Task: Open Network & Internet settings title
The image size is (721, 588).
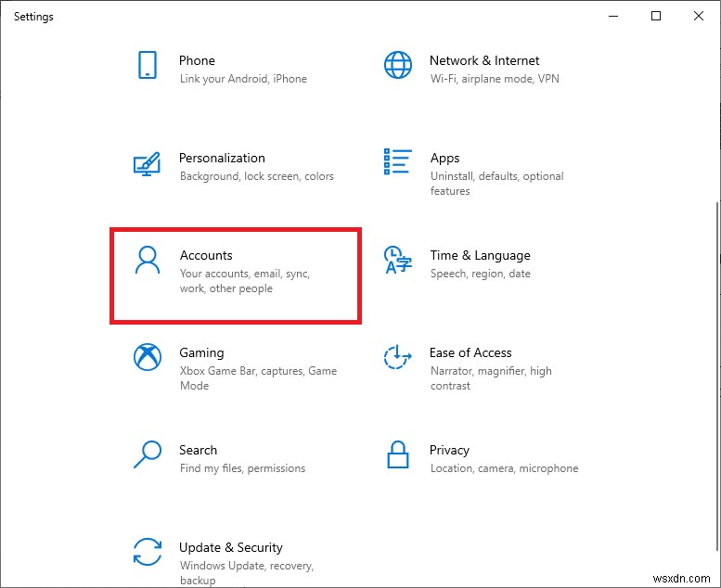Action: pyautogui.click(x=484, y=60)
